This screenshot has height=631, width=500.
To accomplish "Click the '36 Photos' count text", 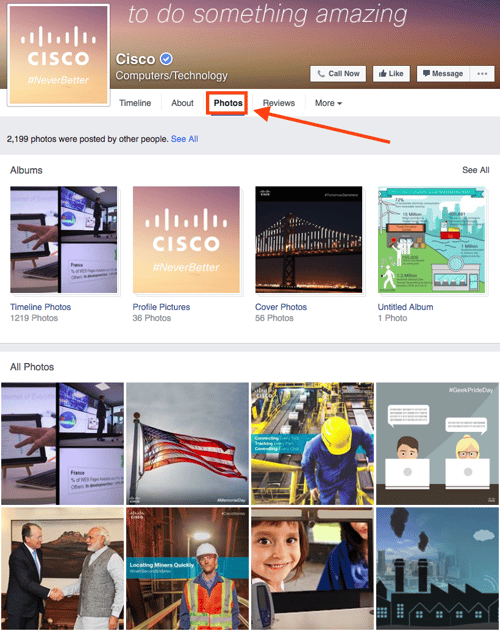I will coord(152,318).
